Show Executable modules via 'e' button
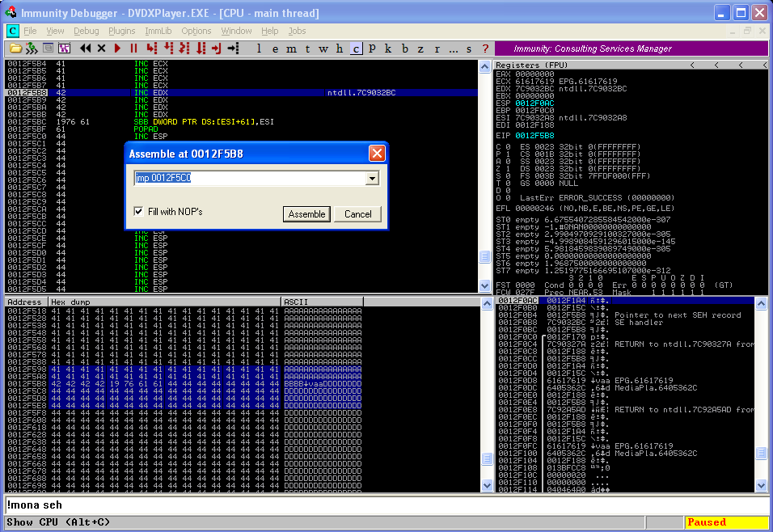 coord(275,49)
